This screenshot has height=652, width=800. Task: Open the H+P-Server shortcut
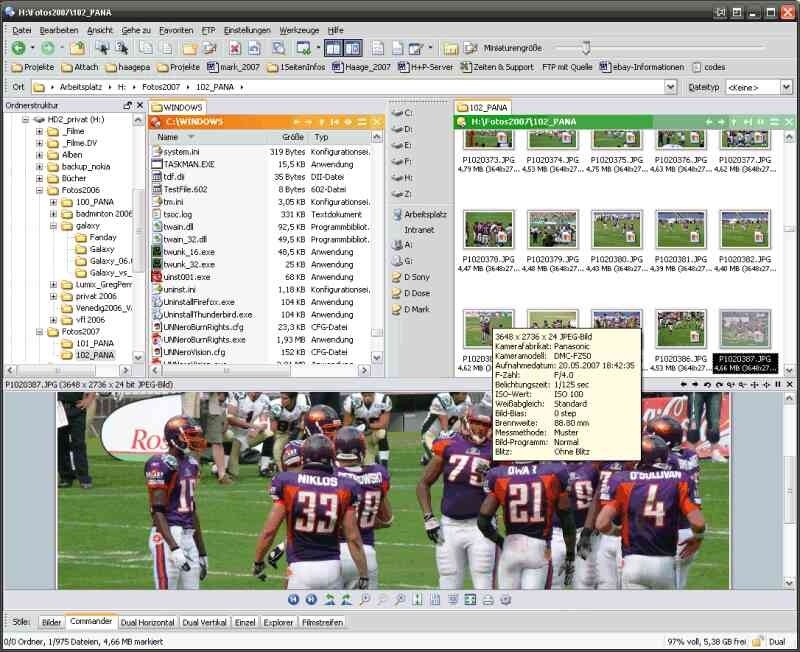[430, 68]
